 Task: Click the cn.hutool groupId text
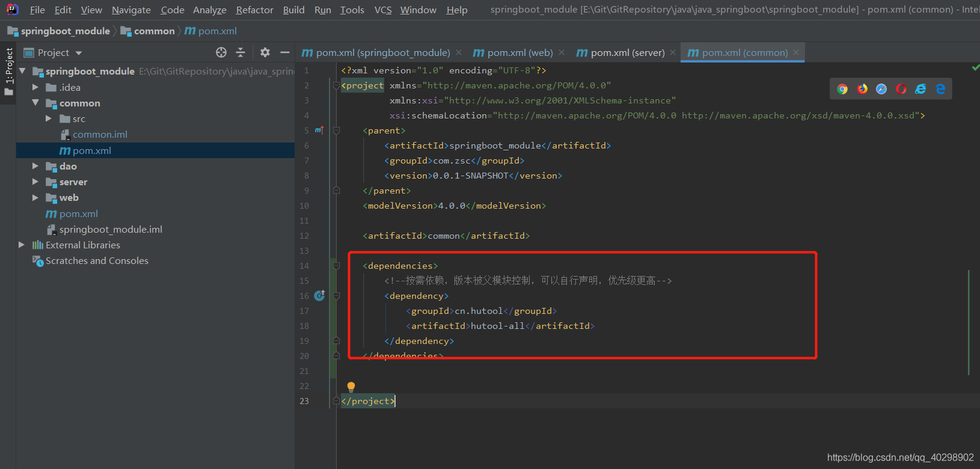479,311
